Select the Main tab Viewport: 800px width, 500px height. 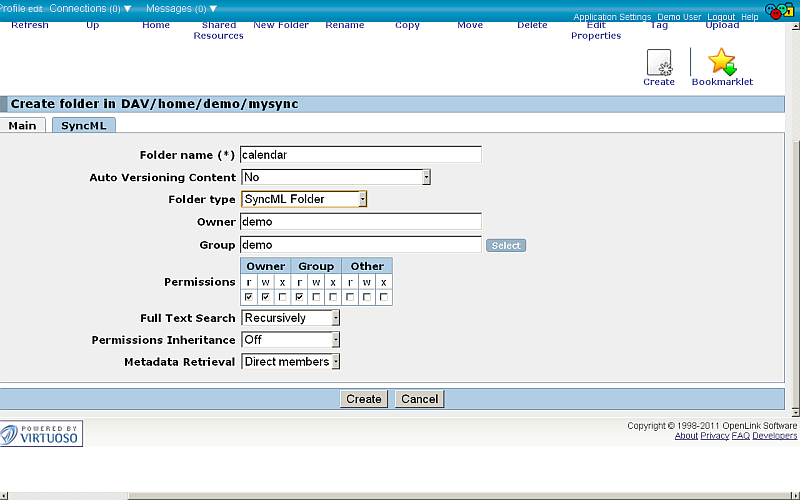[22, 125]
